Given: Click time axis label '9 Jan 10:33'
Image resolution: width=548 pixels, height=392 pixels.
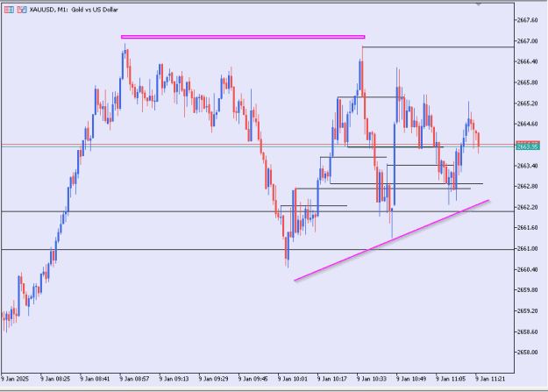Looking at the screenshot, I should coord(372,379).
